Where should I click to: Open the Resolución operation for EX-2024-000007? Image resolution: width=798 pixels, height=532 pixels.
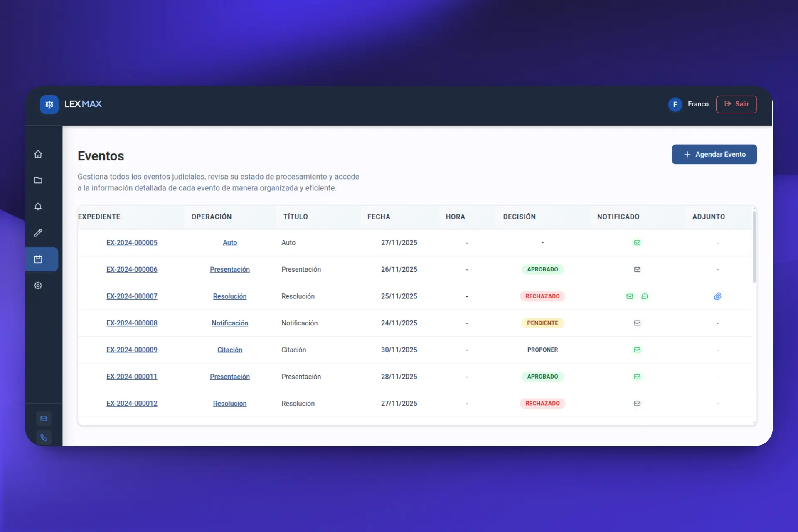pos(230,296)
